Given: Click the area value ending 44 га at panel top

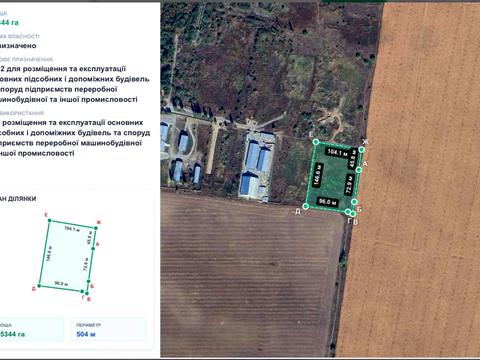Looking at the screenshot, I should [9, 23].
